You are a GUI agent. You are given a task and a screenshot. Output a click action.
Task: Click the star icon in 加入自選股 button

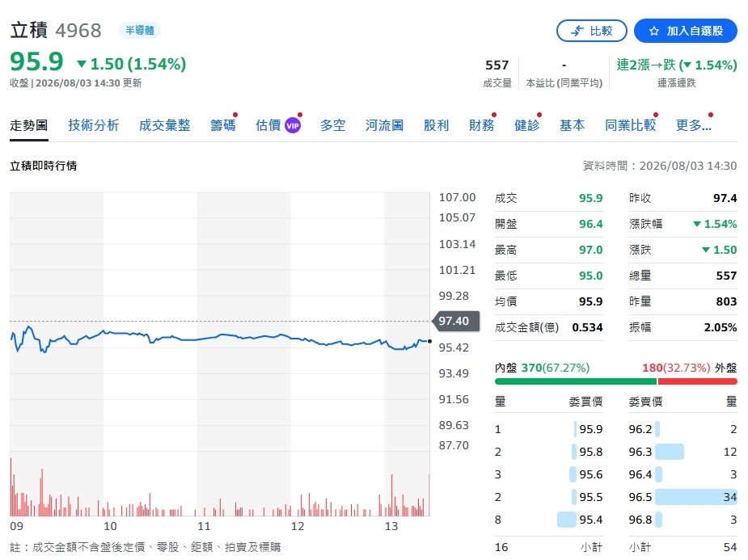click(x=654, y=31)
